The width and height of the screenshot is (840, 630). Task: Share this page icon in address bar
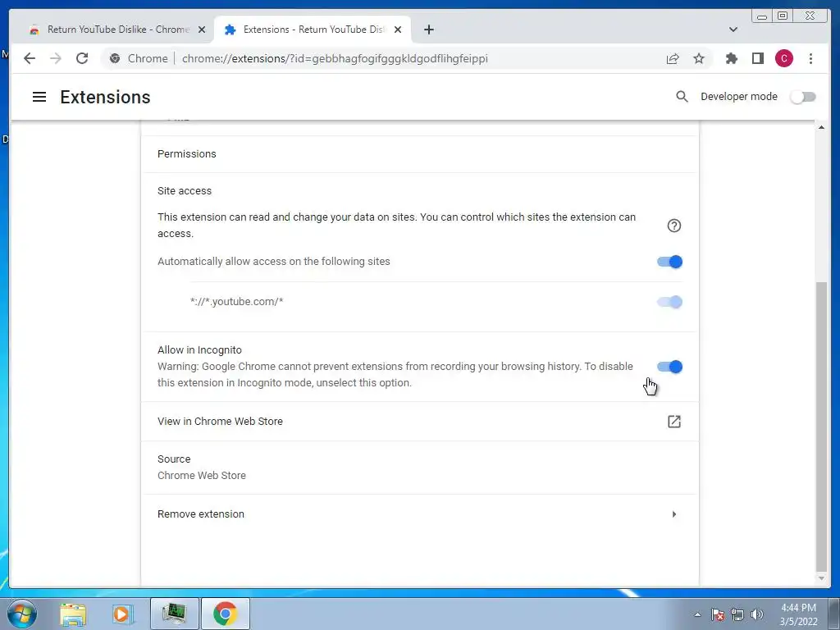[673, 58]
